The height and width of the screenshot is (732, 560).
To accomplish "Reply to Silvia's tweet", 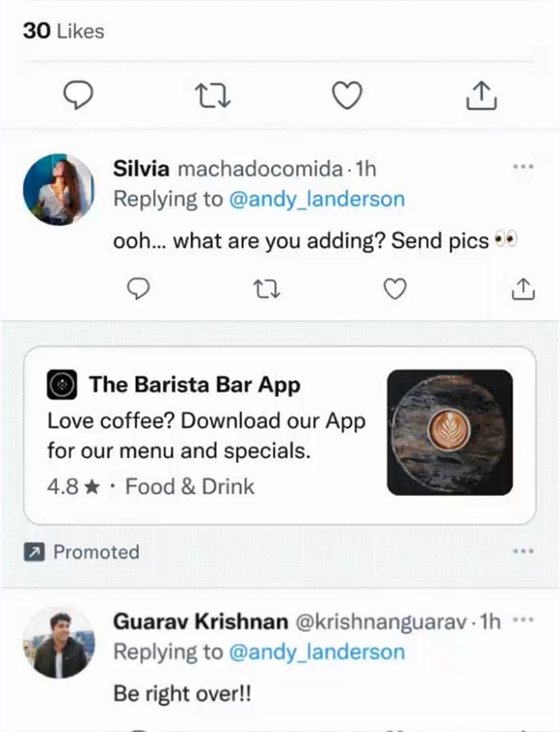I will 138,288.
